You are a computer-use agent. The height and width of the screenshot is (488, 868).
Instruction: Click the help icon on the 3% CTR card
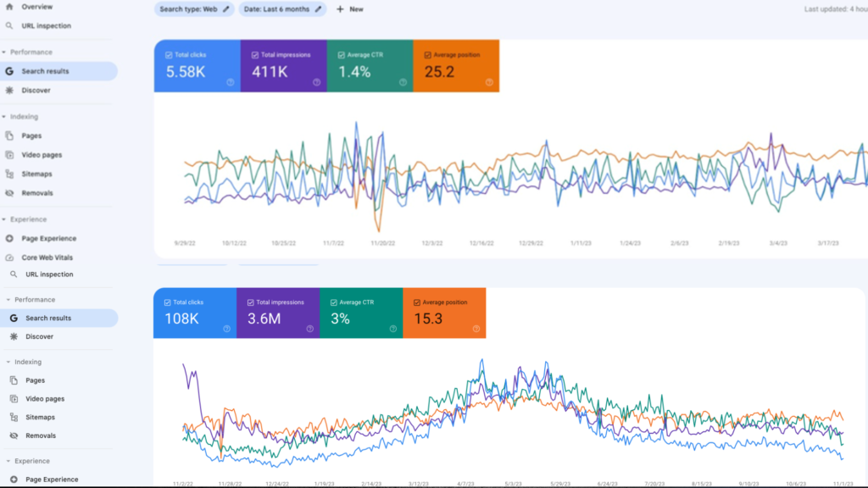pos(393,329)
